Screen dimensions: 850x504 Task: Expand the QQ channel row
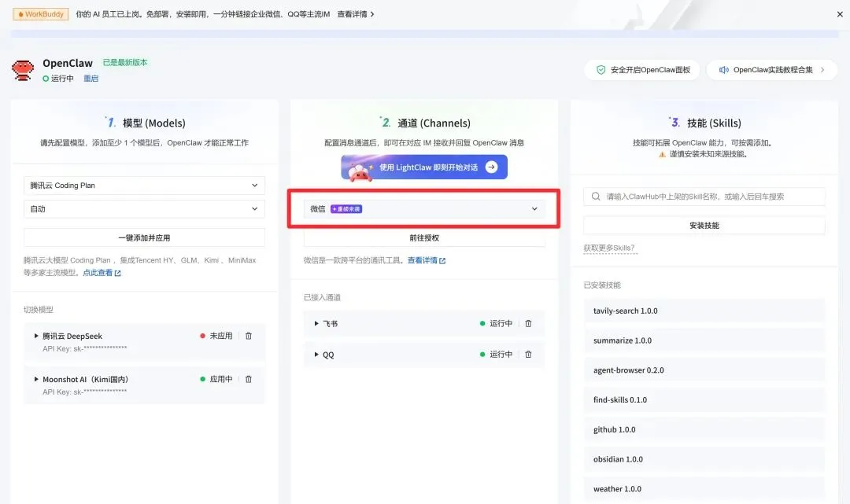[316, 355]
